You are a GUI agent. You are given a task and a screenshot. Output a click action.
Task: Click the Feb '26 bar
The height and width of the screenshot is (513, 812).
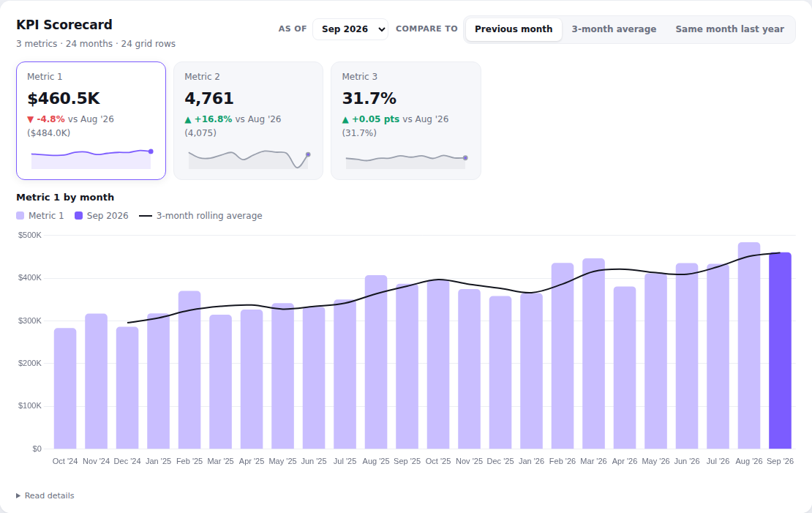point(563,356)
